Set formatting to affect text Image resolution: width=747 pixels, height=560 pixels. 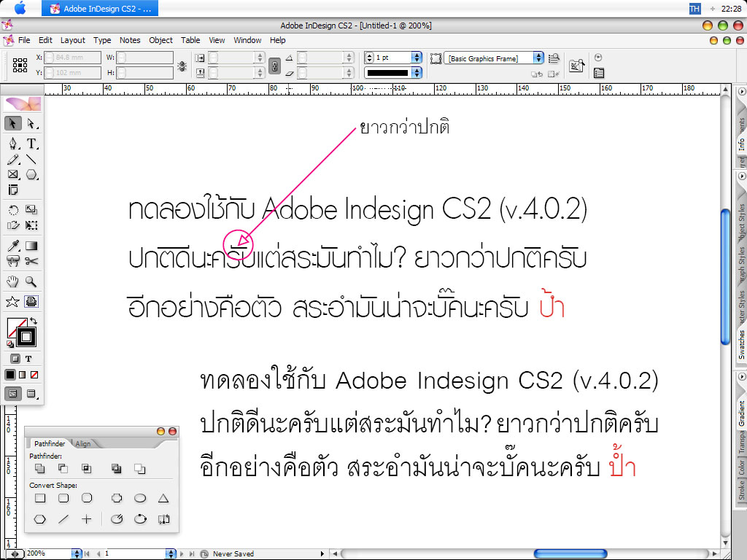point(28,359)
